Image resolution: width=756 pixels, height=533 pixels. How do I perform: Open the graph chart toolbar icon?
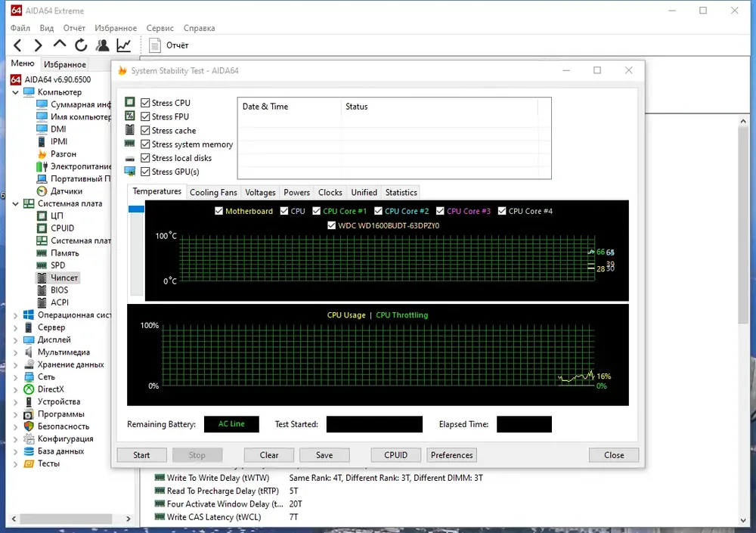coord(123,45)
